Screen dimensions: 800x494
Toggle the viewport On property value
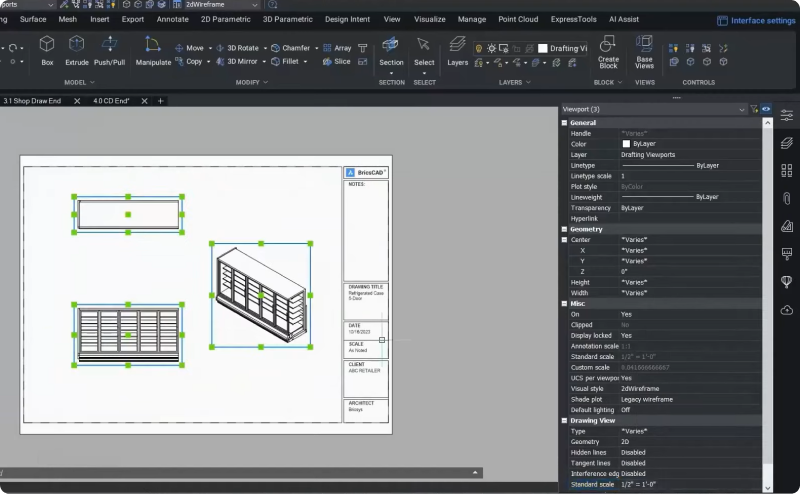[x=626, y=314]
